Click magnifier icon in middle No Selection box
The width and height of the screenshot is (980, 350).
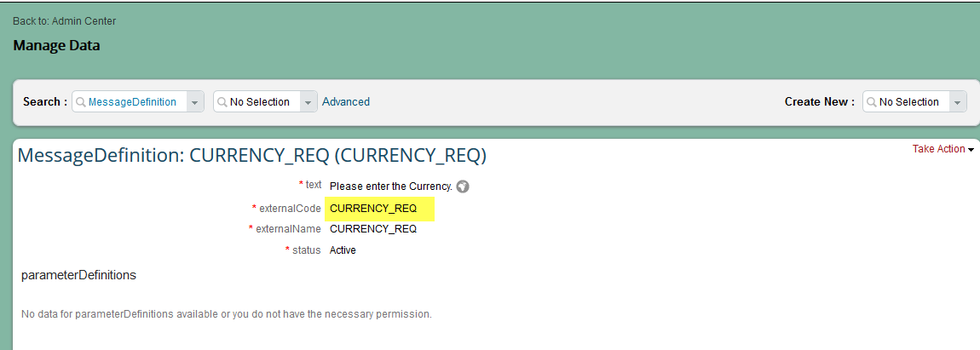222,102
